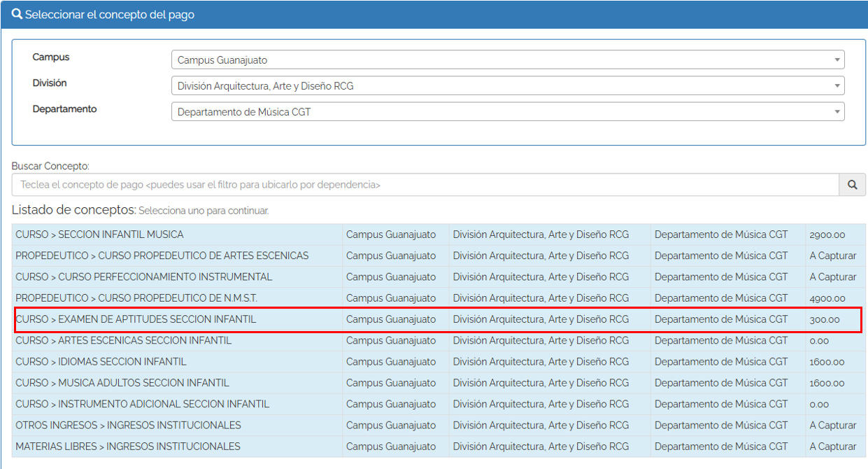Click the 2900.00 amount cell

pyautogui.click(x=827, y=234)
